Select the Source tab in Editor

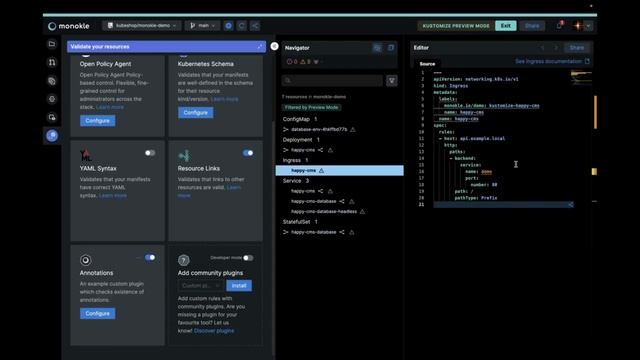click(427, 64)
